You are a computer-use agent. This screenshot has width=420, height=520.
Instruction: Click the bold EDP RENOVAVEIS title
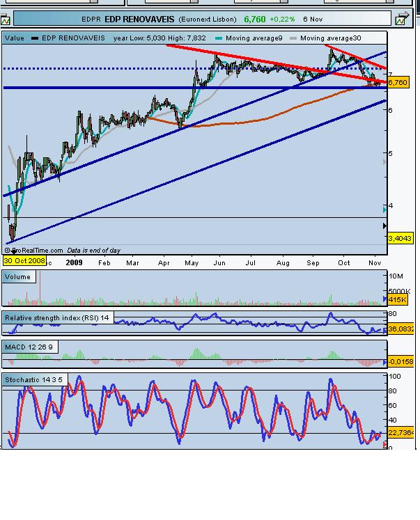pos(139,19)
